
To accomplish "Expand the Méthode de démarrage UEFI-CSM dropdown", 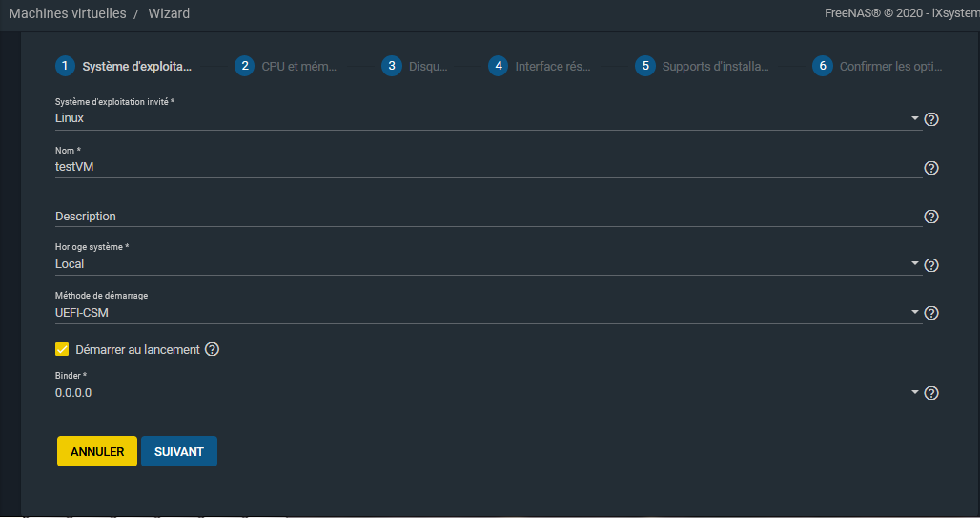I will 486,312.
